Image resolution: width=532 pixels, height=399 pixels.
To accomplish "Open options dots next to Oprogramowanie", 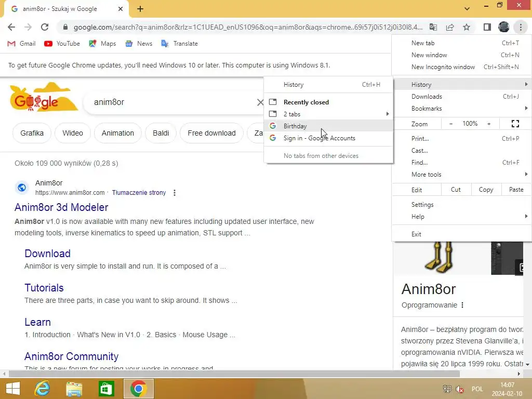I will pos(462,305).
